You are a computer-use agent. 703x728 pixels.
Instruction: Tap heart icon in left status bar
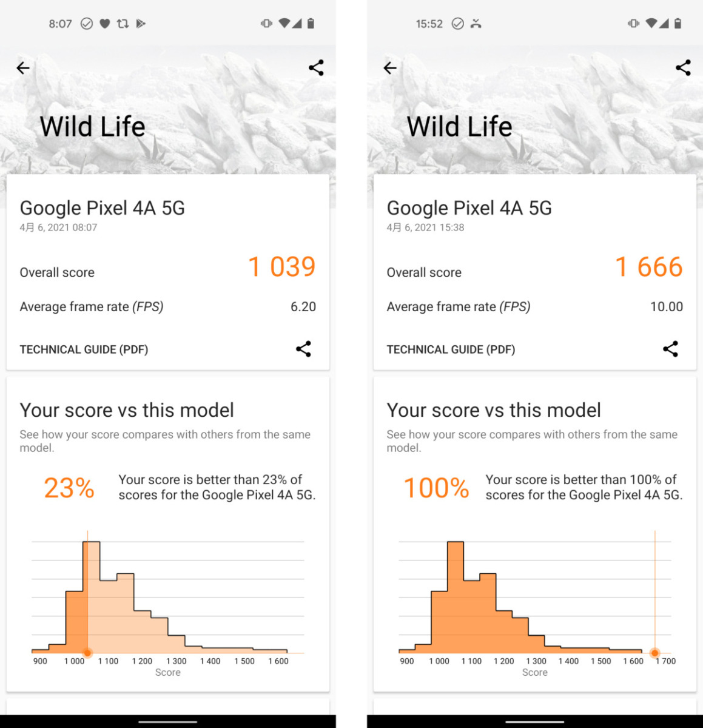coord(105,24)
